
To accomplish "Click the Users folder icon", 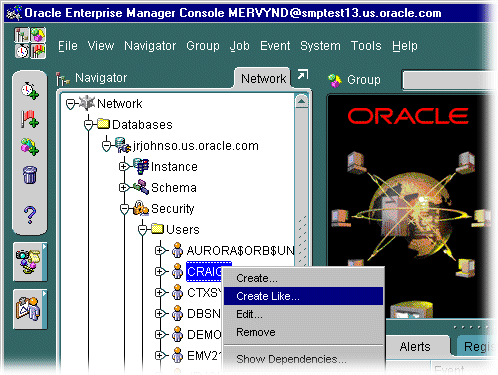I will (158, 229).
